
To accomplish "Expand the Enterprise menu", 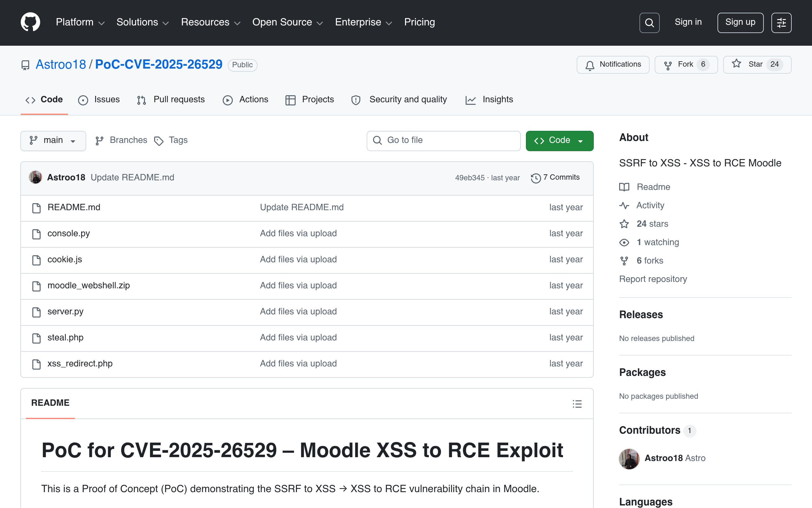I will (x=364, y=22).
